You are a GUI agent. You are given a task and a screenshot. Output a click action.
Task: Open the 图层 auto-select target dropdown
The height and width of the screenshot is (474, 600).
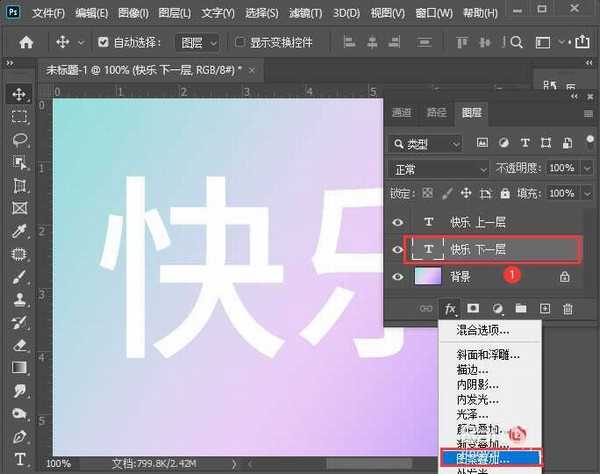click(199, 43)
